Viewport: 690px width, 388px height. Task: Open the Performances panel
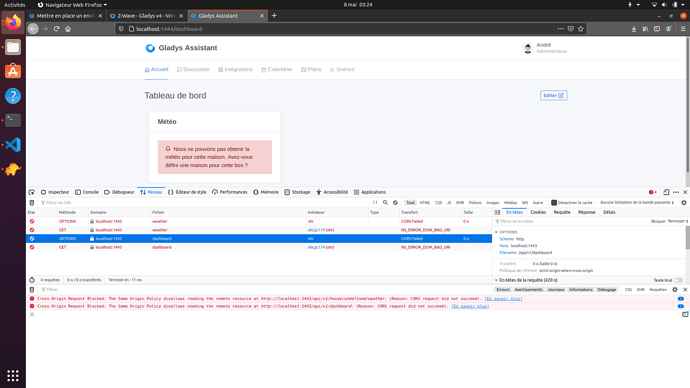[x=230, y=192]
